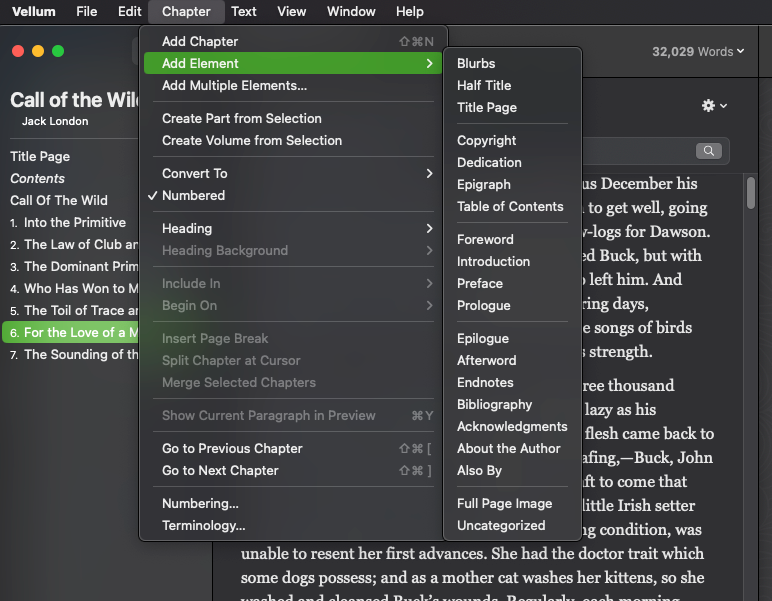
Task: Open the Text menu
Action: tap(244, 11)
